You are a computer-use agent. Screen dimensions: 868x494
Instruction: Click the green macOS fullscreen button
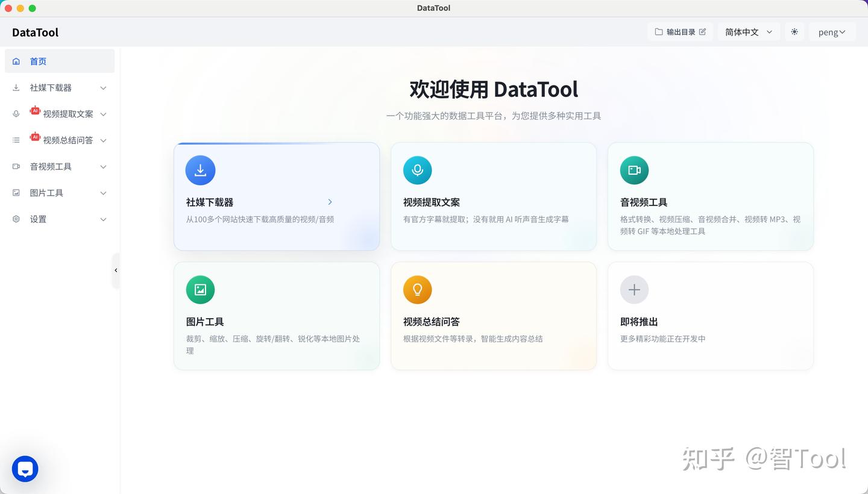click(32, 8)
